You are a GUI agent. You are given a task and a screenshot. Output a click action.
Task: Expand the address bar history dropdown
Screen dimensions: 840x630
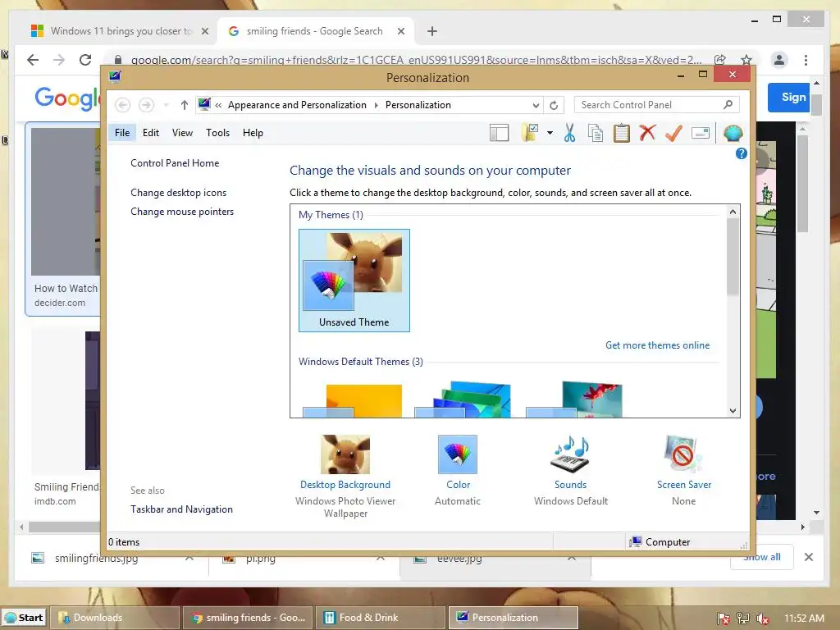pos(536,105)
